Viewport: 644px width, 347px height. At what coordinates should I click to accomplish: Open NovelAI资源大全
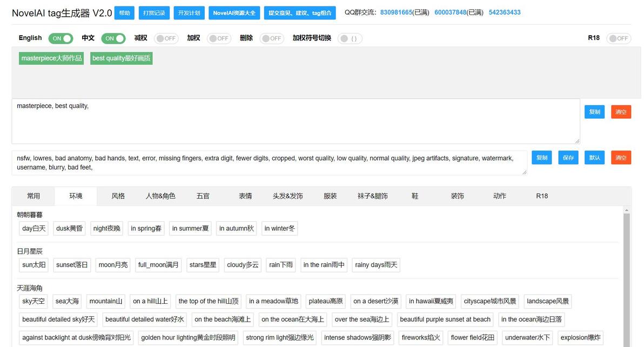[x=234, y=13]
